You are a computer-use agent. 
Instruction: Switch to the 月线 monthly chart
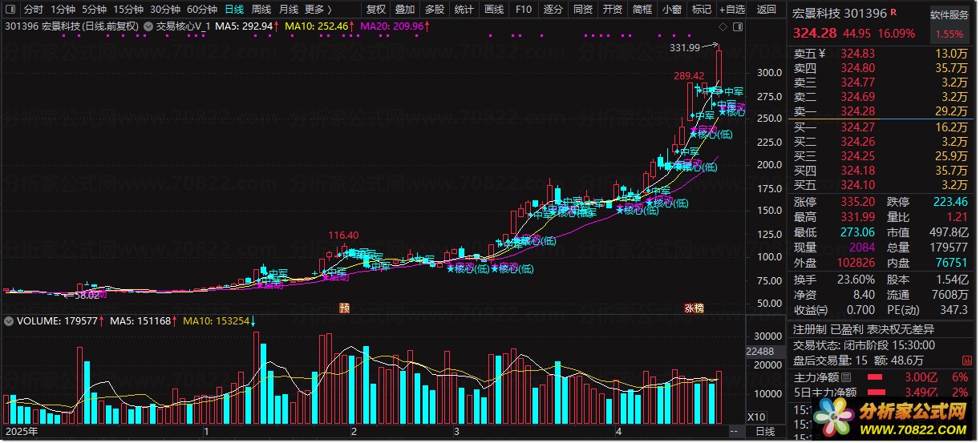289,10
